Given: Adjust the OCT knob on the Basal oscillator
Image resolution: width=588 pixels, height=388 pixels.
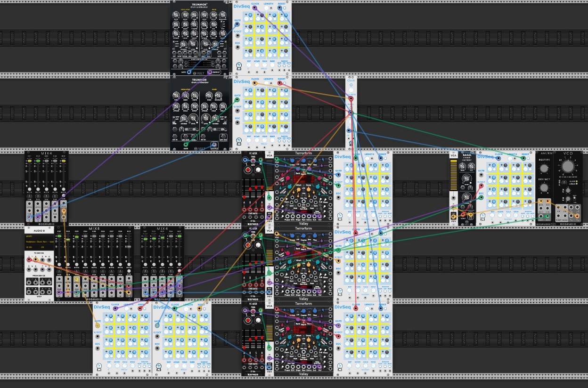Looking at the screenshot, I should pos(471,166).
